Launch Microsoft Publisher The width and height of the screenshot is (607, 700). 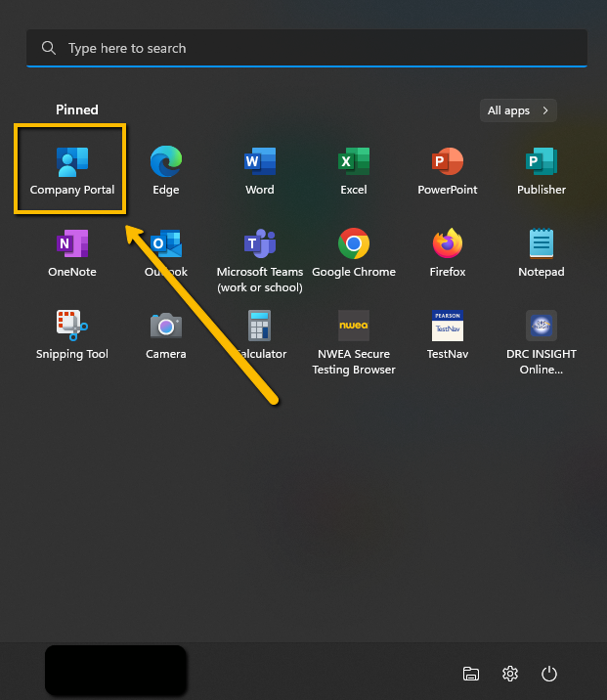coord(541,168)
